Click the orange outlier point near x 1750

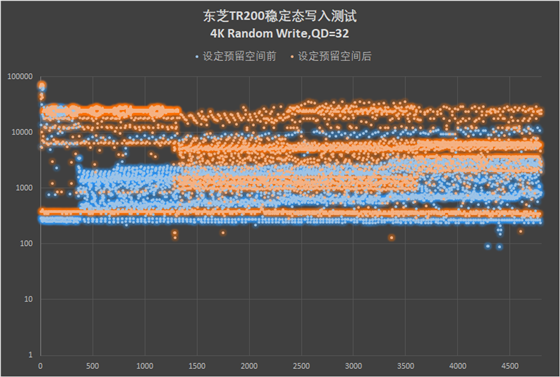tap(223, 233)
